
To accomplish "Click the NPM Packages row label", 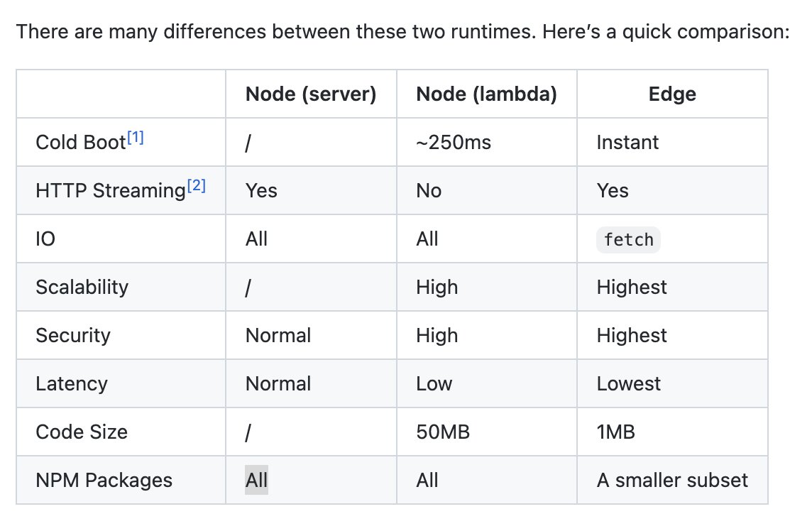I will (x=104, y=480).
